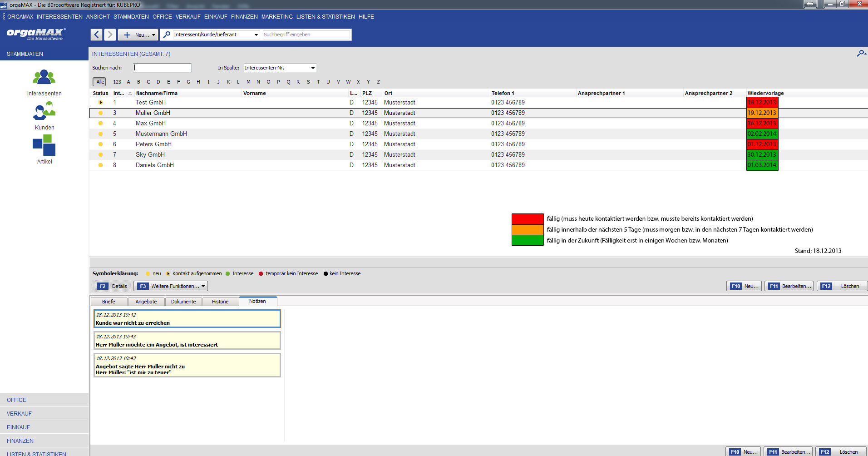Viewport: 868px width, 456px height.
Task: Sort by the Wiedervorlage column header
Action: (x=765, y=93)
